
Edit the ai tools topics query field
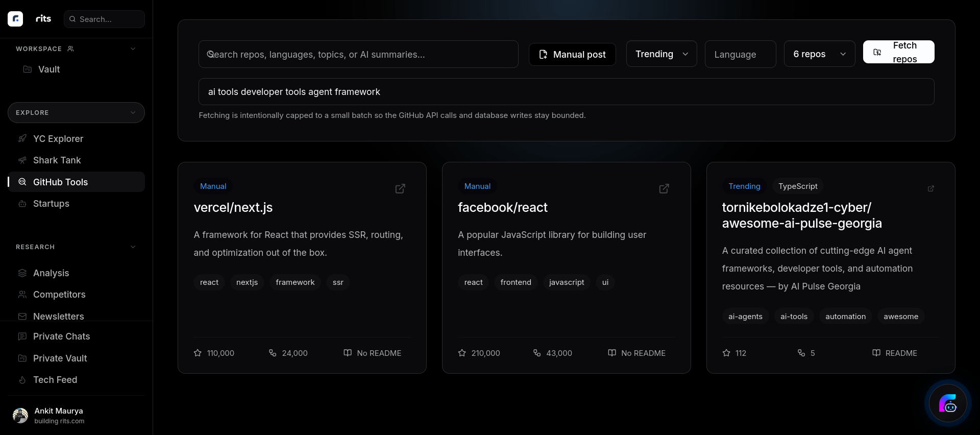(x=567, y=92)
